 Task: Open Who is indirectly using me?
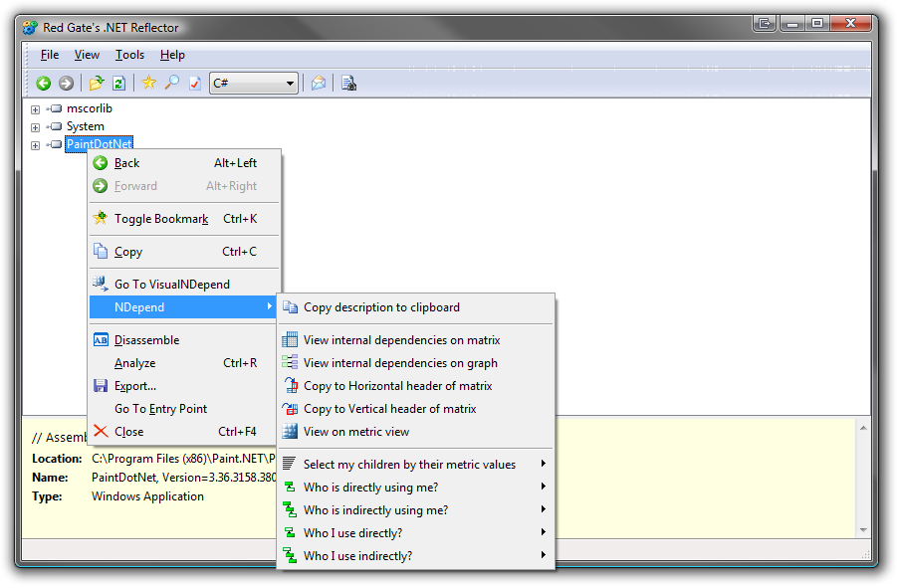point(416,510)
